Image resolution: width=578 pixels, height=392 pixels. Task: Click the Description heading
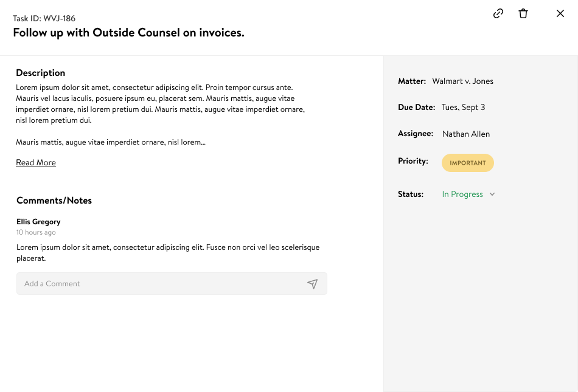coord(41,73)
